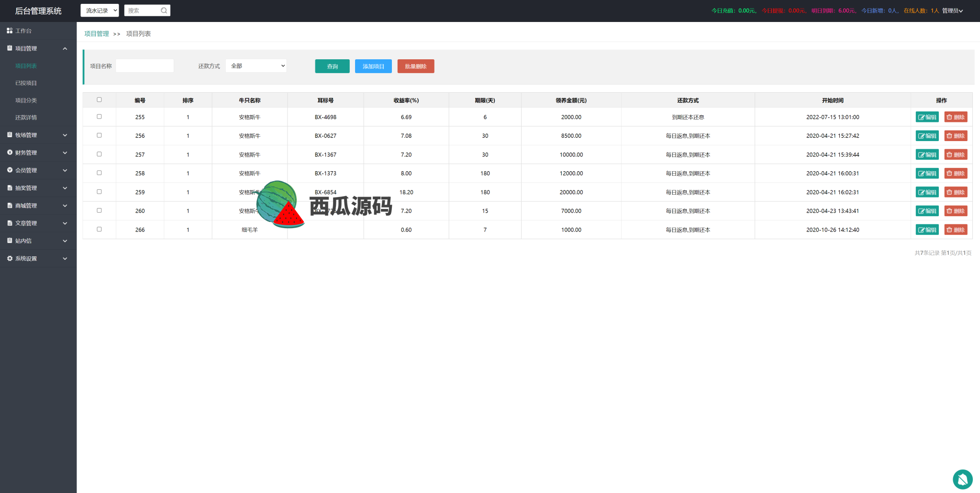Viewport: 980px width, 493px height.
Task: Click the 抽奖管理 sidebar icon
Action: (10, 188)
